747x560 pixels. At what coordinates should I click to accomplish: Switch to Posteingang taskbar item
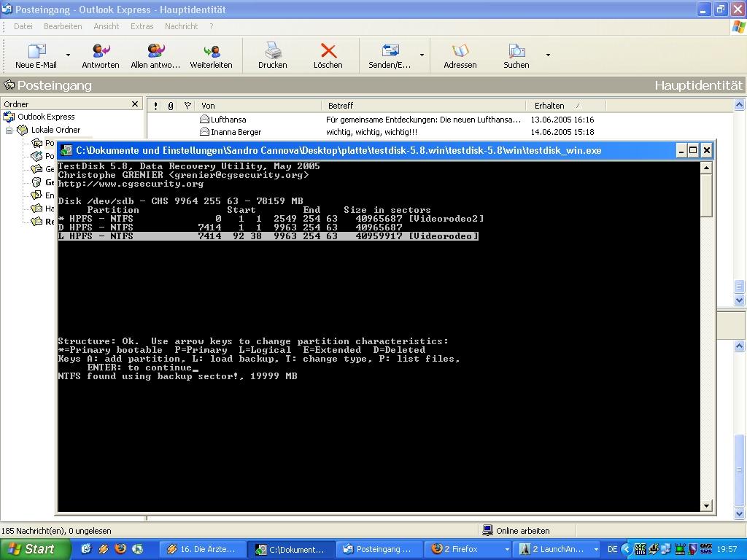(x=379, y=550)
